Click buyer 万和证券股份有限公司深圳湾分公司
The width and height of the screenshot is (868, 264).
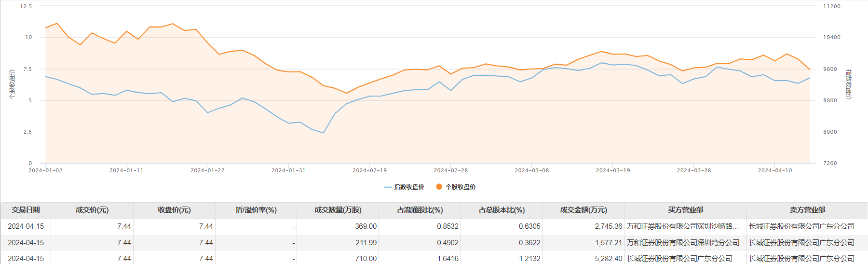coord(683,243)
